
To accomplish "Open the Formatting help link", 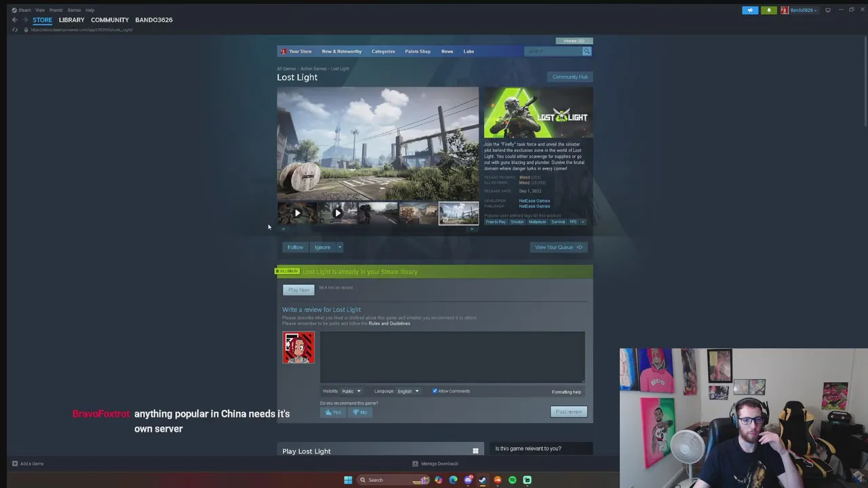I will tap(566, 392).
